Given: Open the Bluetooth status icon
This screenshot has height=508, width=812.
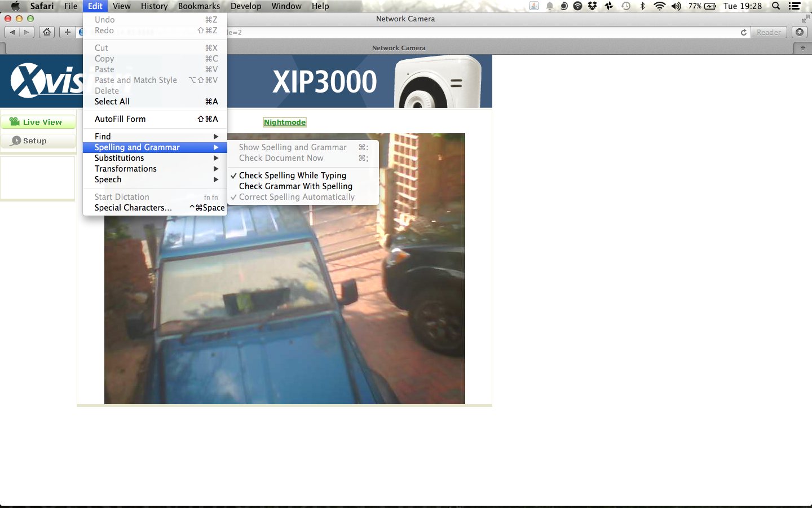Looking at the screenshot, I should click(642, 6).
